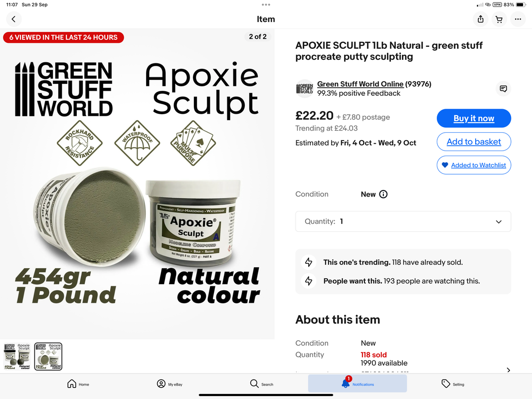The width and height of the screenshot is (532, 399).
Task: Open Green Stuff World Online seller link
Action: (360, 84)
